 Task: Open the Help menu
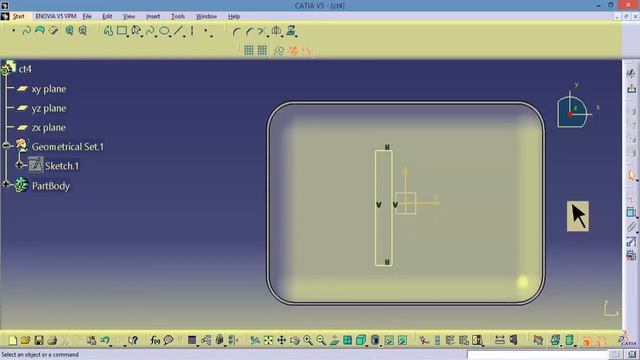(x=234, y=16)
